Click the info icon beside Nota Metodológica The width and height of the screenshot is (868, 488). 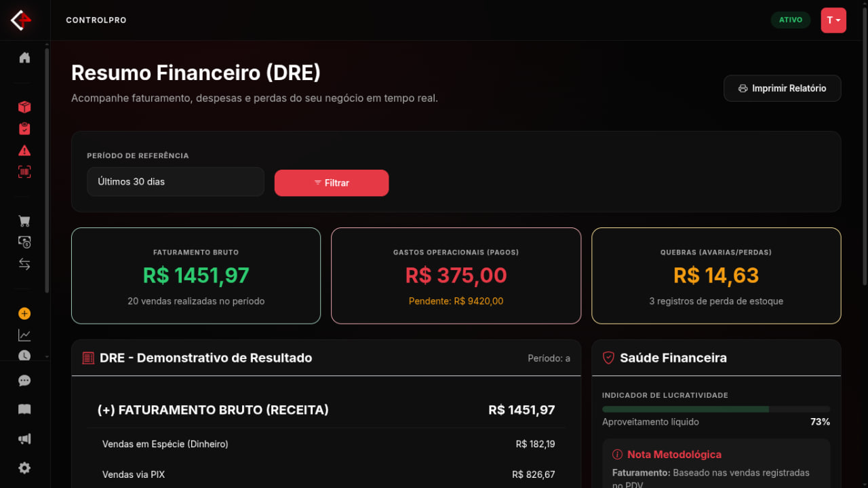point(617,455)
